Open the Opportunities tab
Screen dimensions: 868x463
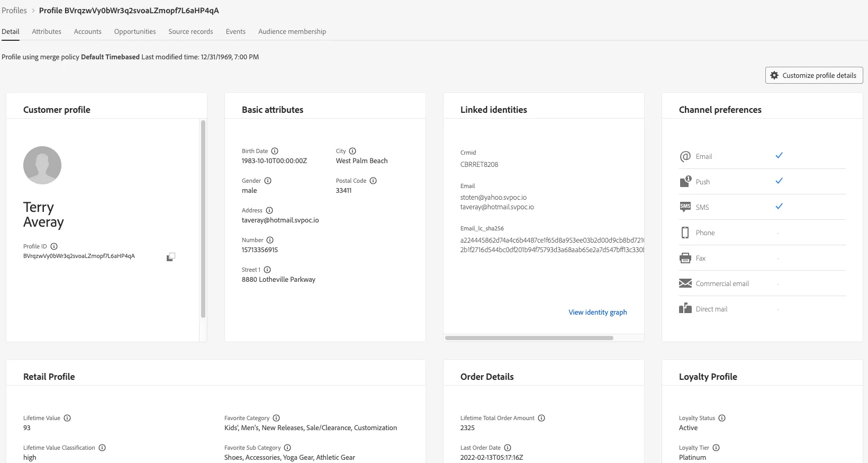[135, 31]
